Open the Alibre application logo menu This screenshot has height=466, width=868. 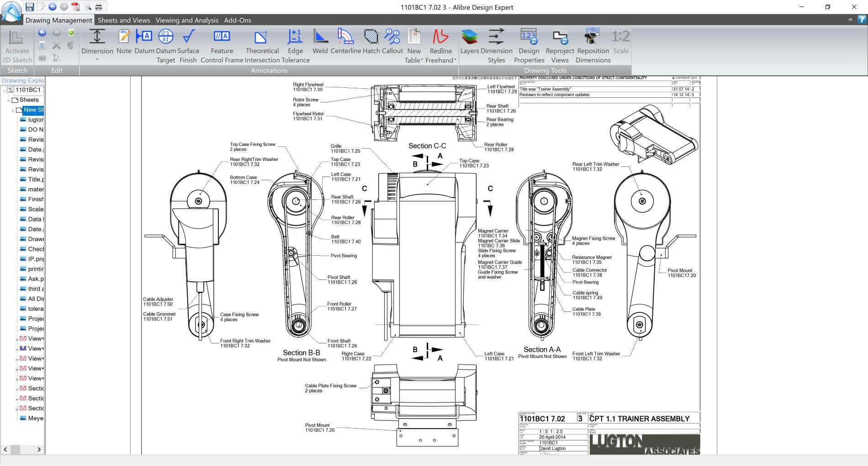pos(12,11)
